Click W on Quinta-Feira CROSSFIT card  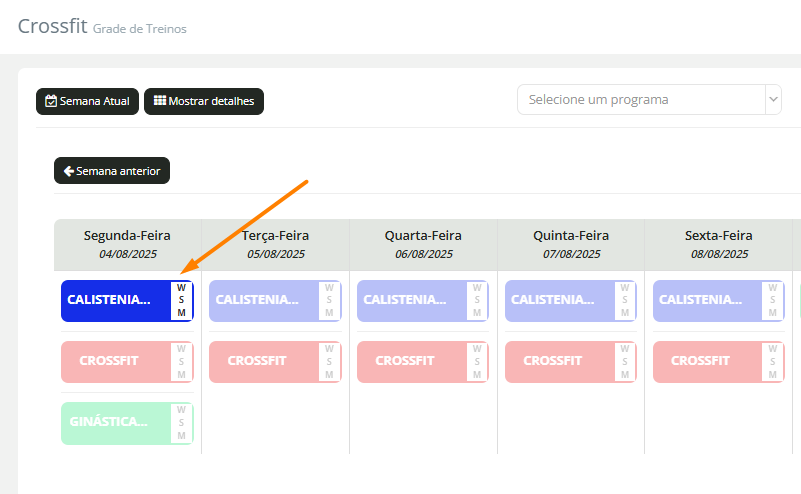pos(625,348)
